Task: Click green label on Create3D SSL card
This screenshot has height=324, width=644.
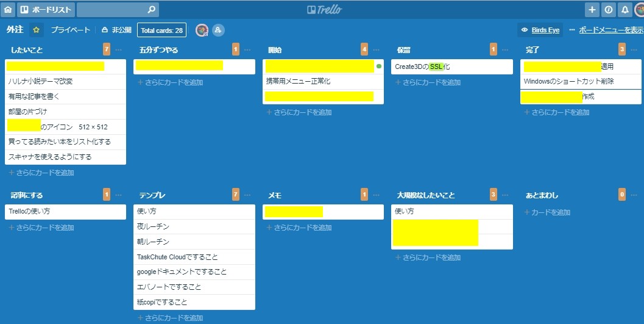Action: pos(437,67)
